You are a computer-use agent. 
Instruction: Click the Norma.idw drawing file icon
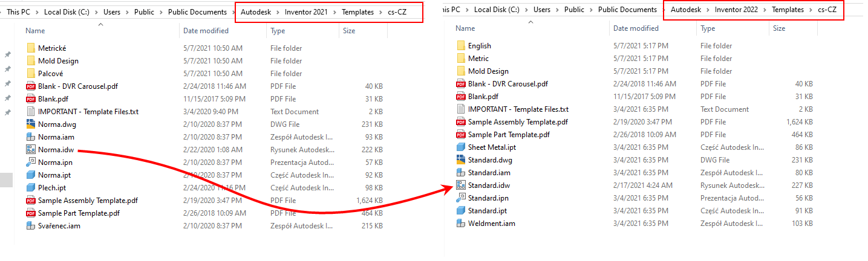(x=31, y=149)
